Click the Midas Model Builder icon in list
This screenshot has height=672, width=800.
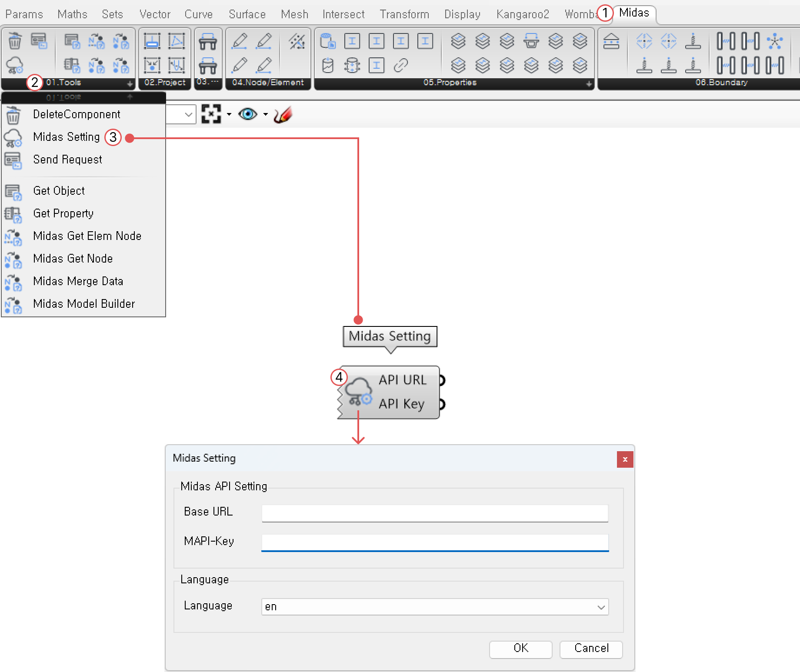click(x=13, y=305)
